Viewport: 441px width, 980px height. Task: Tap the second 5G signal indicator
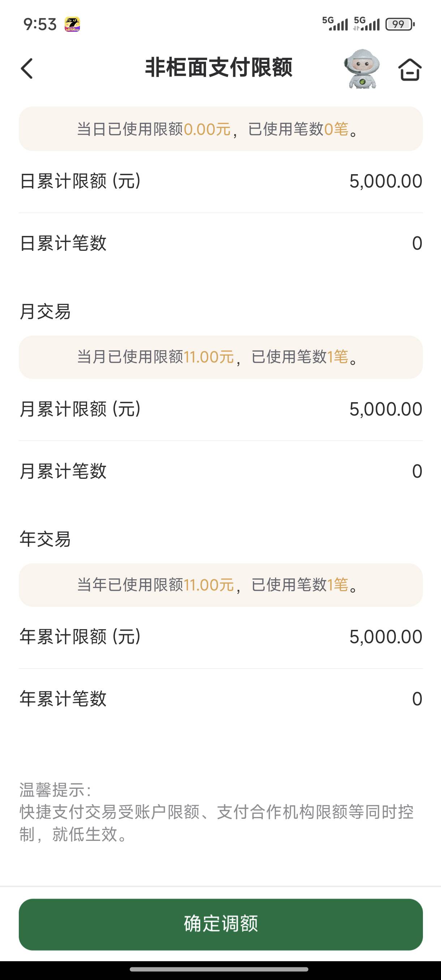pos(367,24)
